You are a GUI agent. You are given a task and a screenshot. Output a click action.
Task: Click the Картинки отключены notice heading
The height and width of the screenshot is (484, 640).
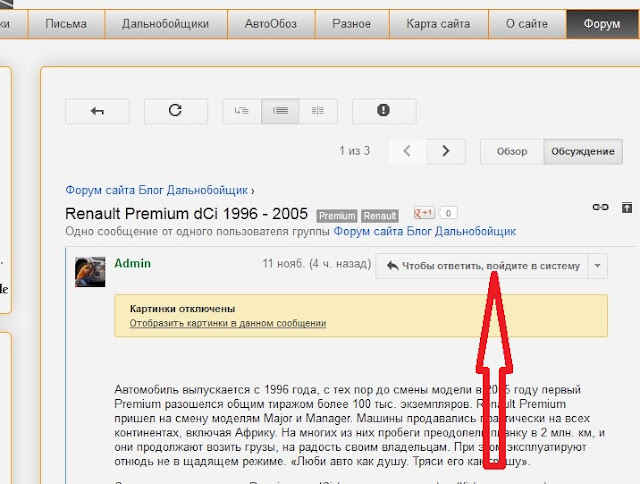click(x=182, y=309)
